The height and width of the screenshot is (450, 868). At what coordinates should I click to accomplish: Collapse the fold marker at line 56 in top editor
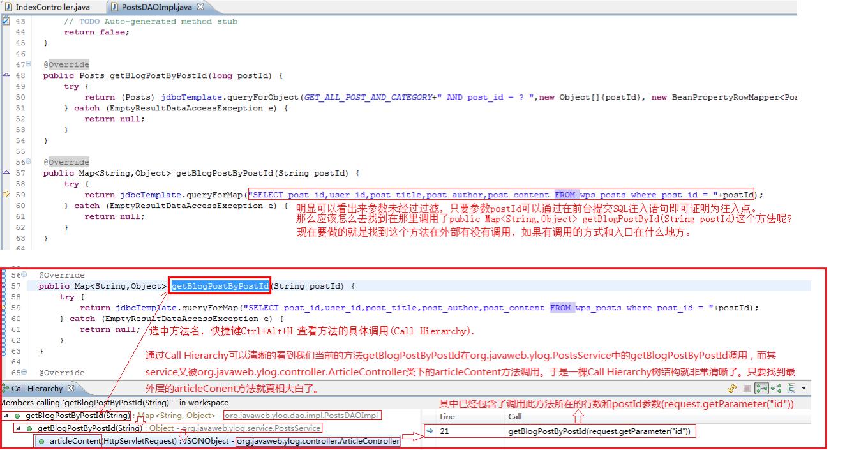pos(28,162)
